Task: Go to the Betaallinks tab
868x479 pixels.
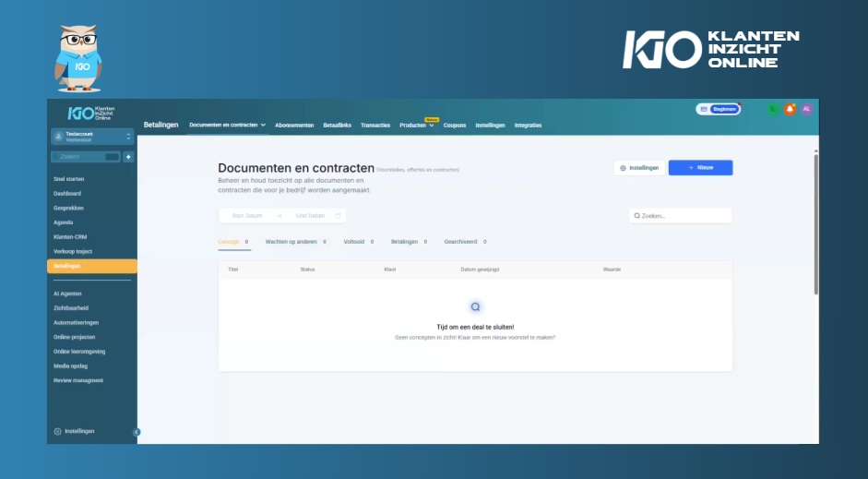Action: [337, 126]
